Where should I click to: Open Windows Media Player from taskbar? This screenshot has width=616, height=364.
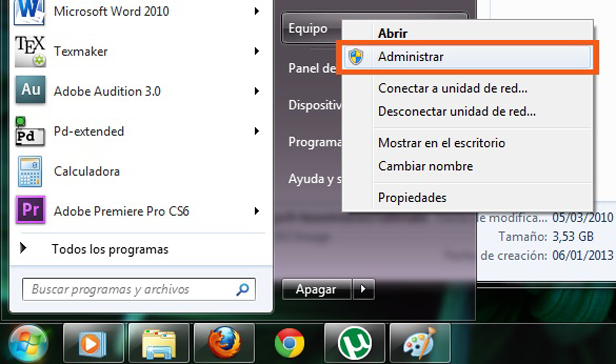(93, 344)
